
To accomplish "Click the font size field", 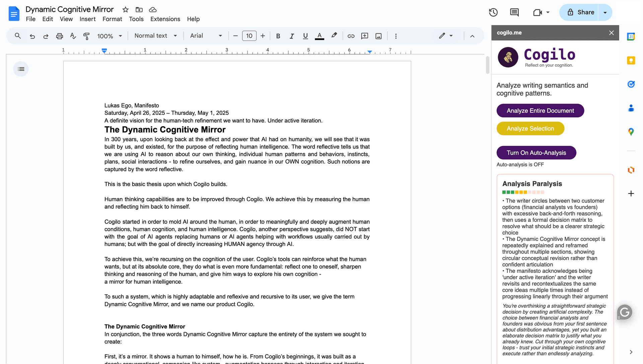I will (x=249, y=36).
